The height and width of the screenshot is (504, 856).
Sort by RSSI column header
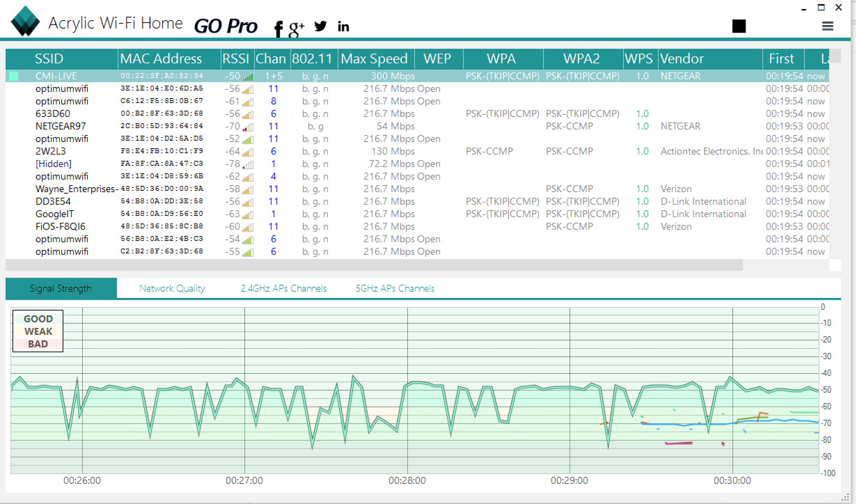pyautogui.click(x=236, y=59)
